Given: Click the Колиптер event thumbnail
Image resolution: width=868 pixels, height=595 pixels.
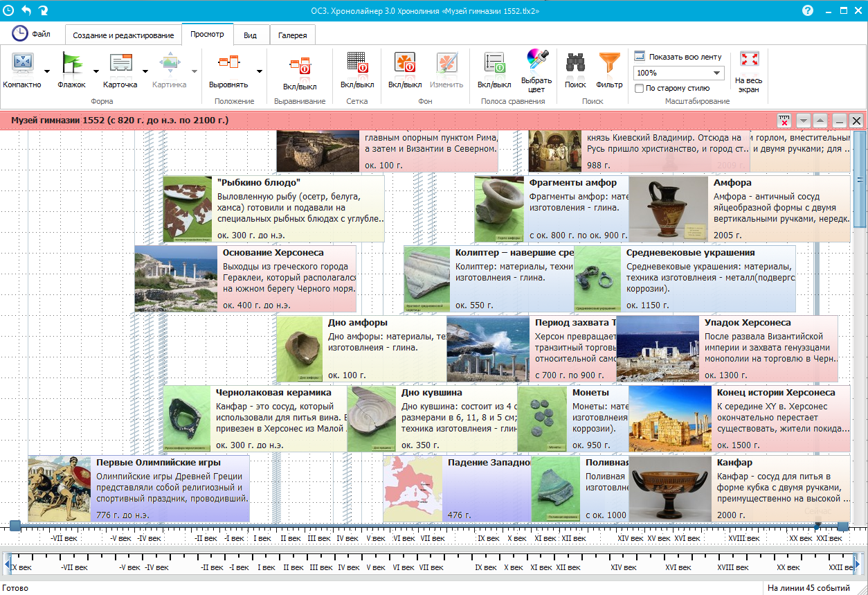Looking at the screenshot, I should (427, 278).
